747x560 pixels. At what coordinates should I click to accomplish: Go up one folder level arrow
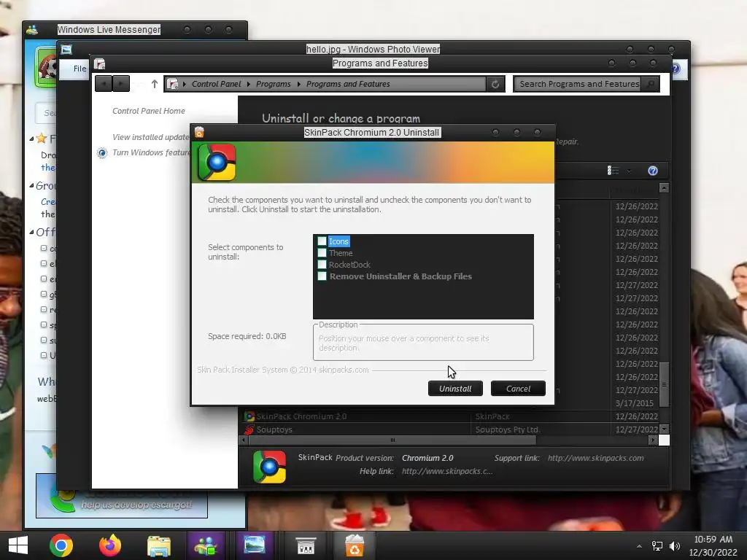coord(155,84)
